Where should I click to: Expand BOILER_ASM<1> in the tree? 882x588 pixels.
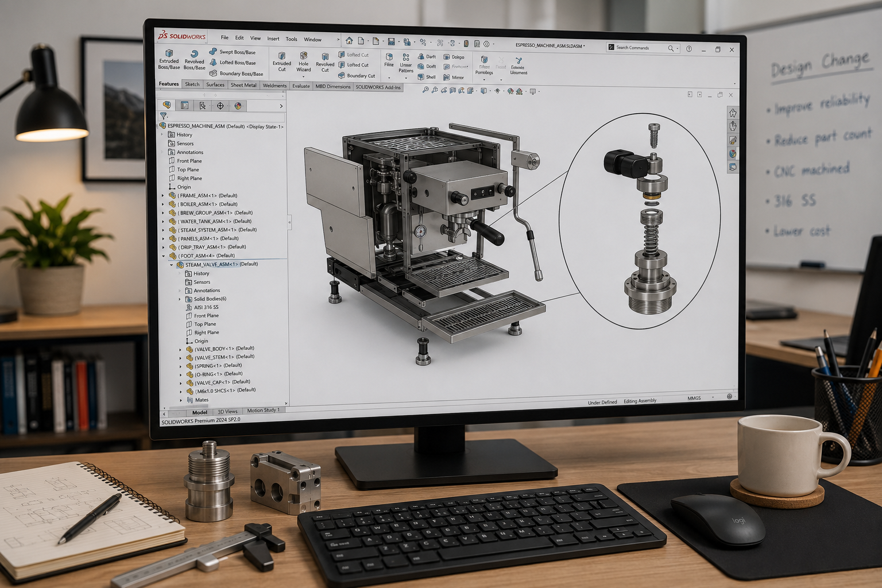click(163, 204)
